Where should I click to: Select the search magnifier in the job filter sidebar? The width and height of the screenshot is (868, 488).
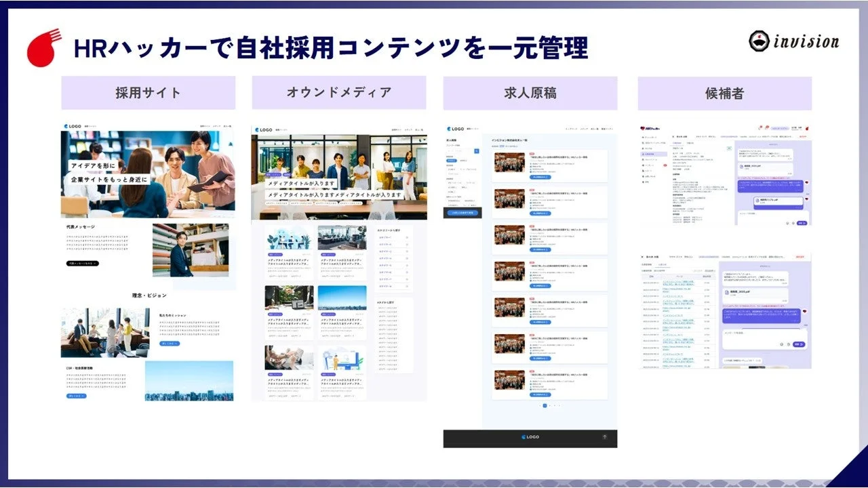point(476,151)
